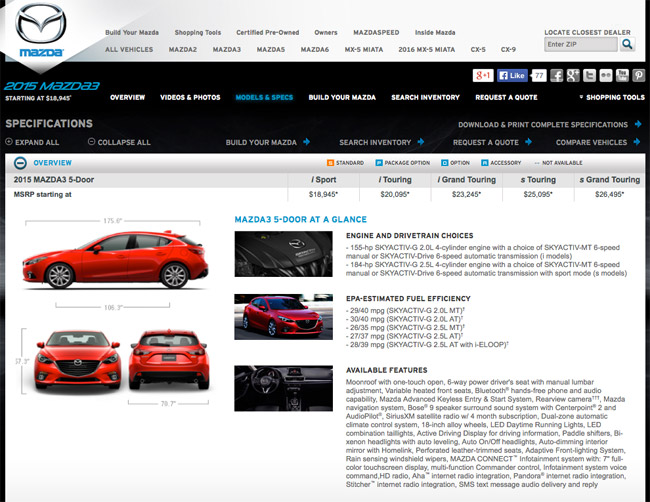Click arrow beside Build Your Mazda in specs bar

306,142
